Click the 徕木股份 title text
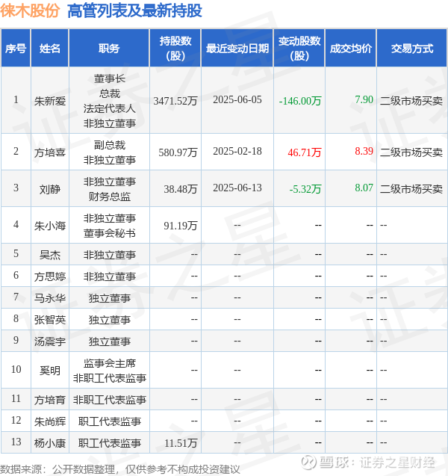448x476 pixels. click(30, 10)
